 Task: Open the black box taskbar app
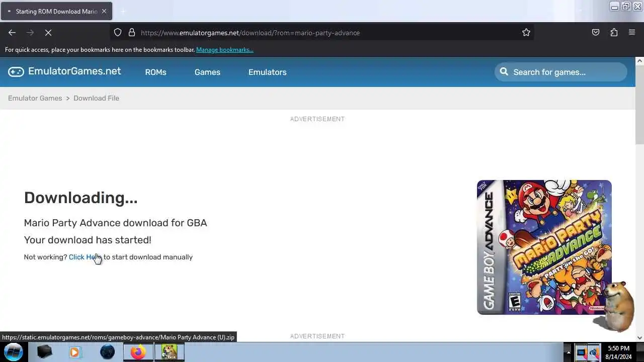44,352
